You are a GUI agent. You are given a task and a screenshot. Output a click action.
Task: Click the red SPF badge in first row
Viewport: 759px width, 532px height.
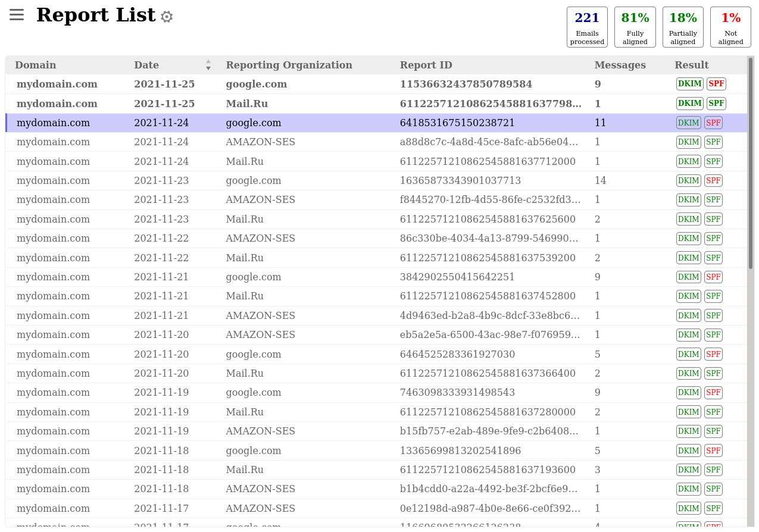click(716, 84)
